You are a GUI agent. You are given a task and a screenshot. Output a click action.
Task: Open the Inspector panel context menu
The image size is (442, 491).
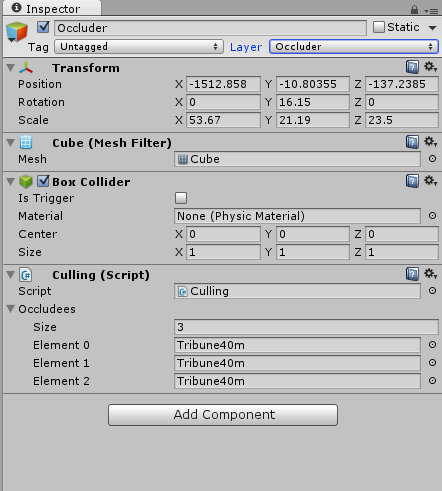pos(431,11)
